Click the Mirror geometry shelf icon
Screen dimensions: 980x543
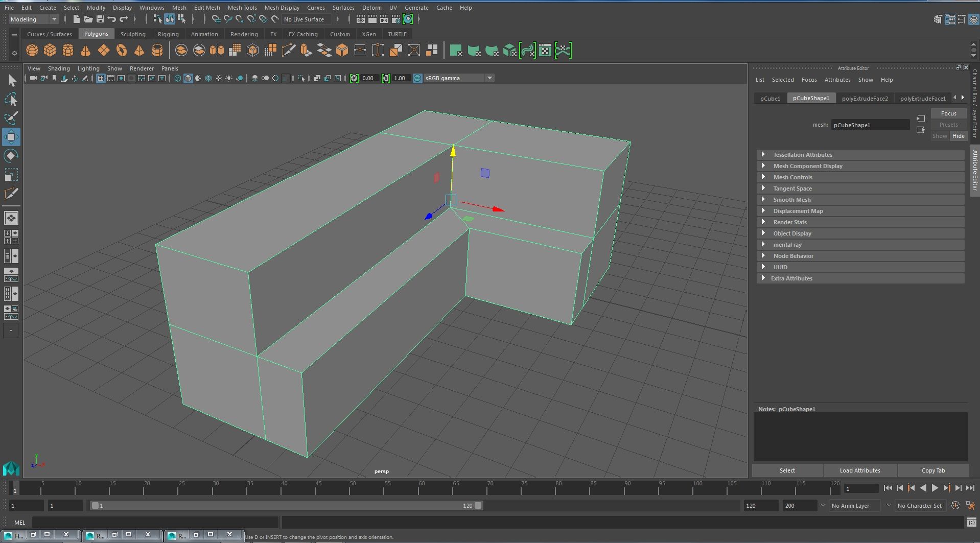pos(217,50)
